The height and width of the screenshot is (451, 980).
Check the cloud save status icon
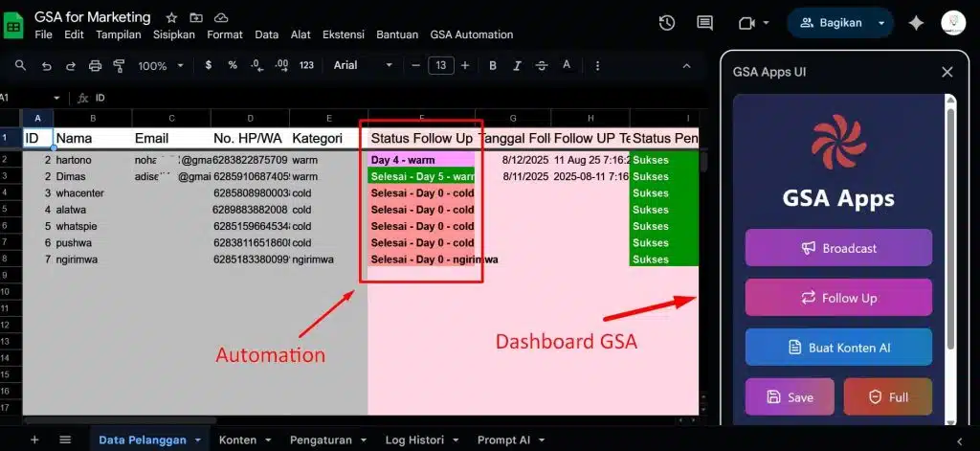(221, 17)
